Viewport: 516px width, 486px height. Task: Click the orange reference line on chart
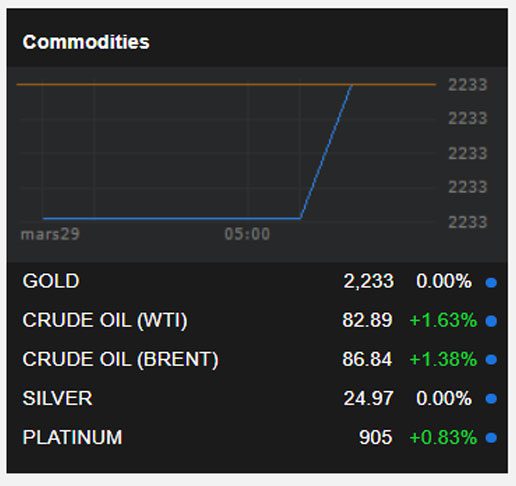(226, 85)
